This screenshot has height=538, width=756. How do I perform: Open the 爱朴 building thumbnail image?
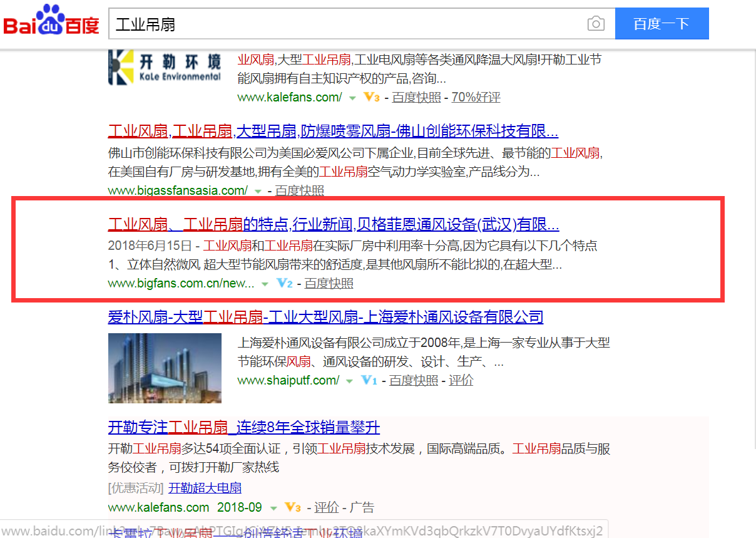coord(165,368)
